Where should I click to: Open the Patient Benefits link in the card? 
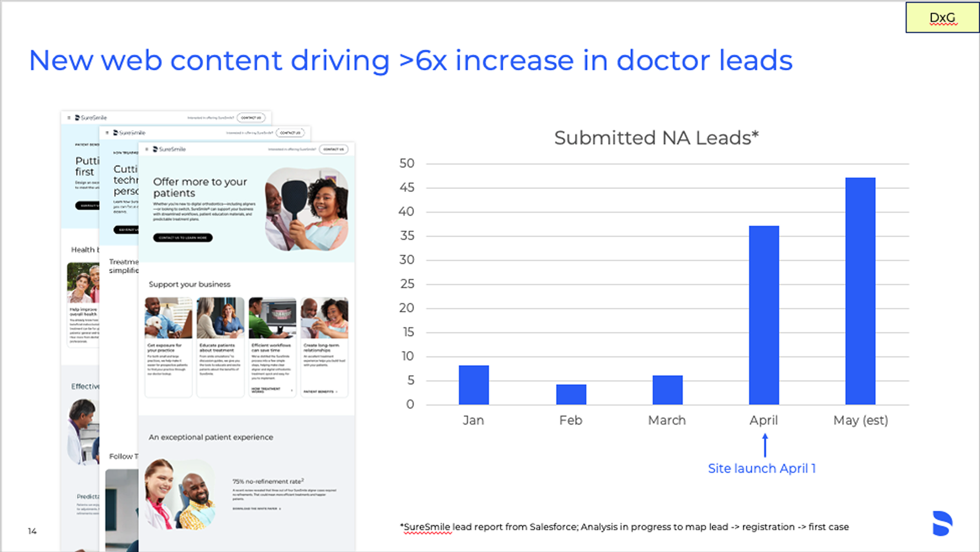tap(318, 392)
